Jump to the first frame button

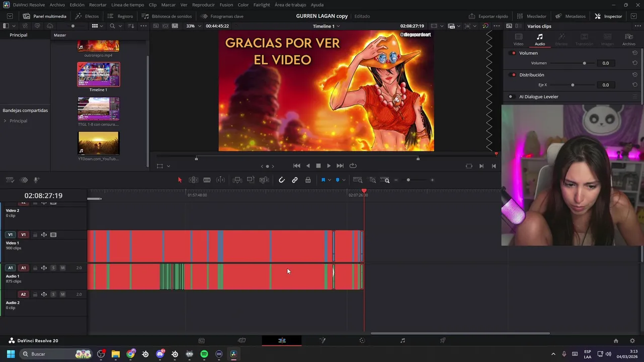[297, 166]
